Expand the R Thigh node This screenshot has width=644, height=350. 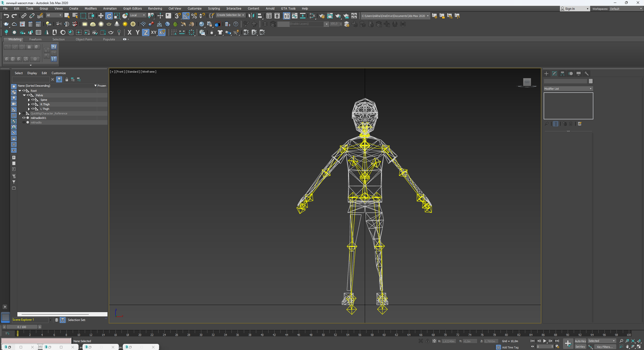click(29, 104)
